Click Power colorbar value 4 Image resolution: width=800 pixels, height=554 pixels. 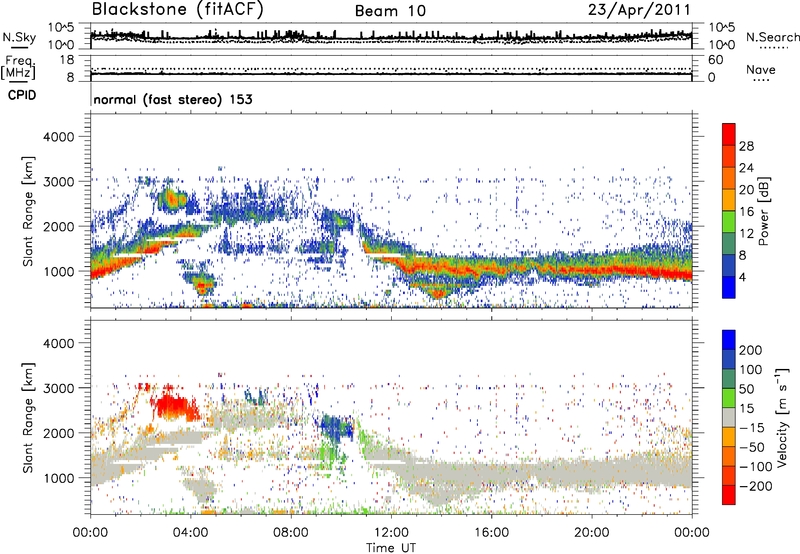pyautogui.click(x=742, y=277)
